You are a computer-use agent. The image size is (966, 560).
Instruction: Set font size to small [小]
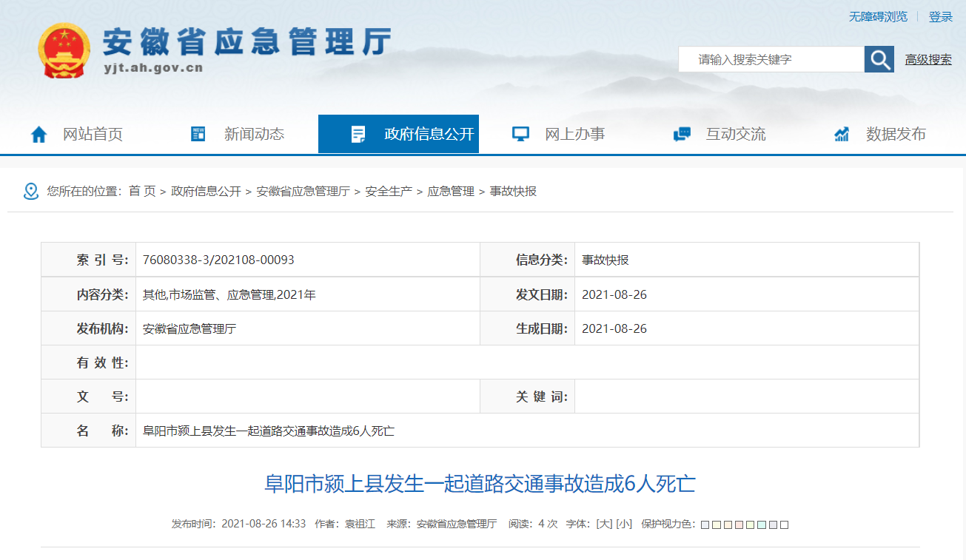click(624, 524)
